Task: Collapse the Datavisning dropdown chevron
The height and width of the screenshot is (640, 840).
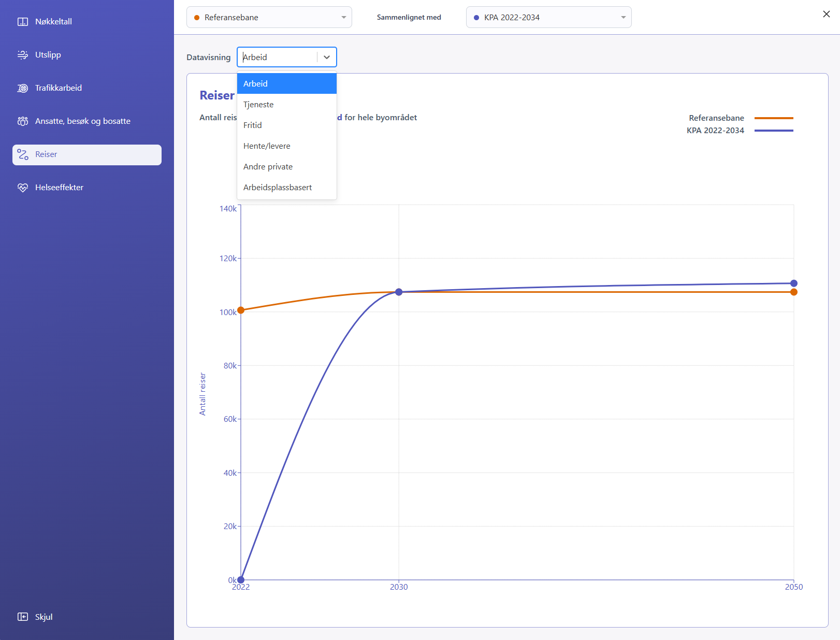Action: tap(327, 57)
